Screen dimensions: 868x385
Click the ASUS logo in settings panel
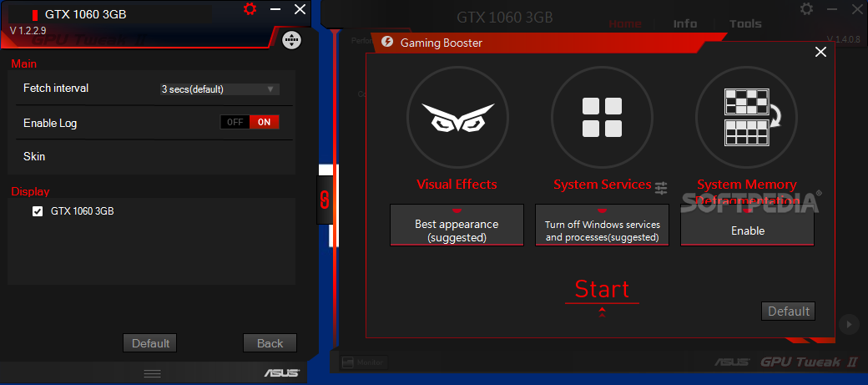click(x=282, y=372)
